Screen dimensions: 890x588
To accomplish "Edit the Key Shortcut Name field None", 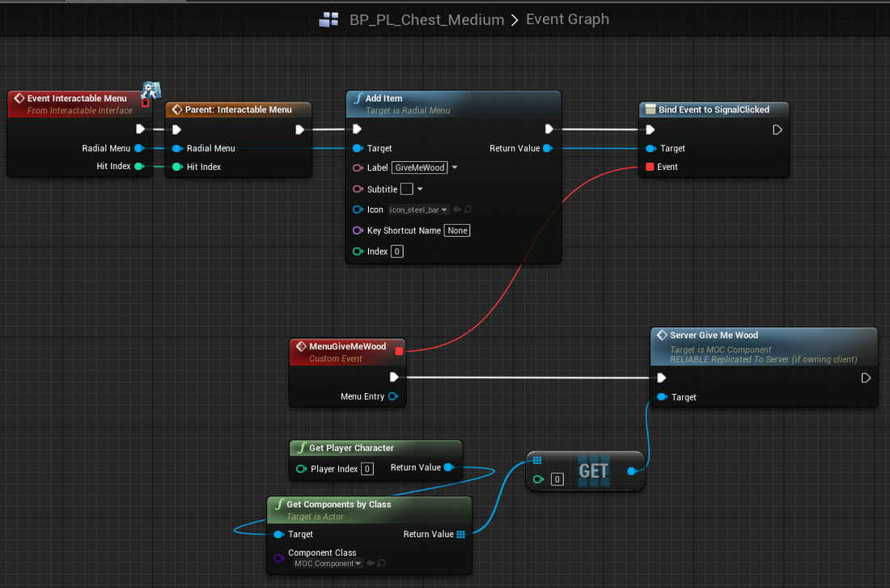I will 457,231.
